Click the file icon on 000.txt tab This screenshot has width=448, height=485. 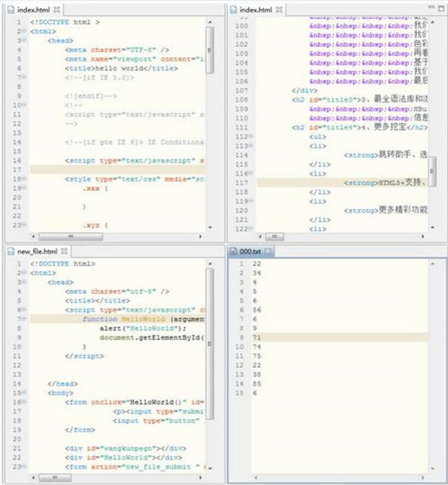235,251
